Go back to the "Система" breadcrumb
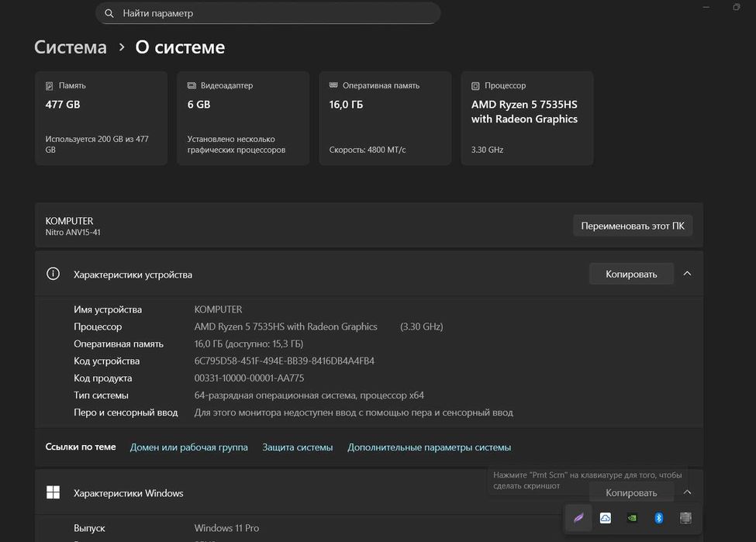756x542 pixels. click(x=71, y=47)
